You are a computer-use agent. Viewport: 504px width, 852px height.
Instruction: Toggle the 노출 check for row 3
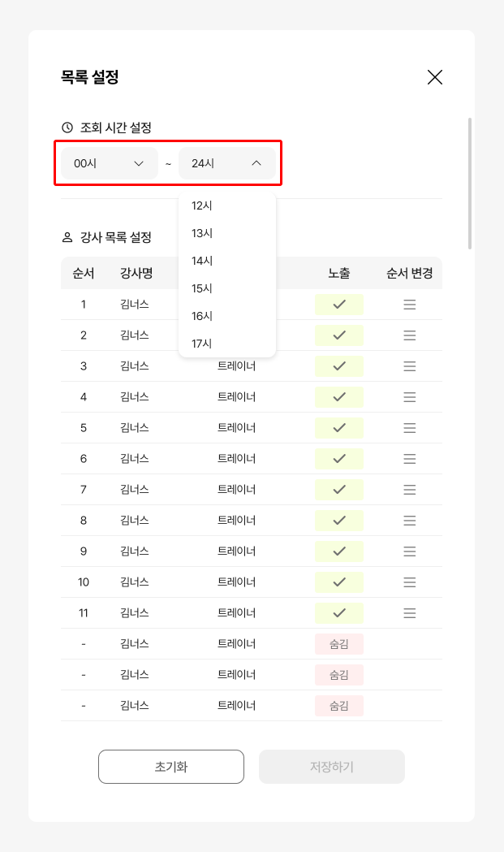click(339, 366)
